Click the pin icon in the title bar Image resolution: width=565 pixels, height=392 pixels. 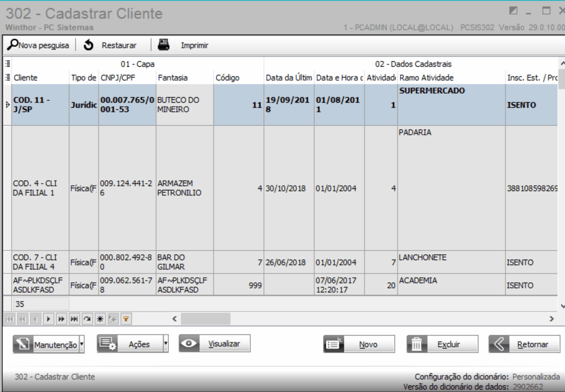point(513,11)
